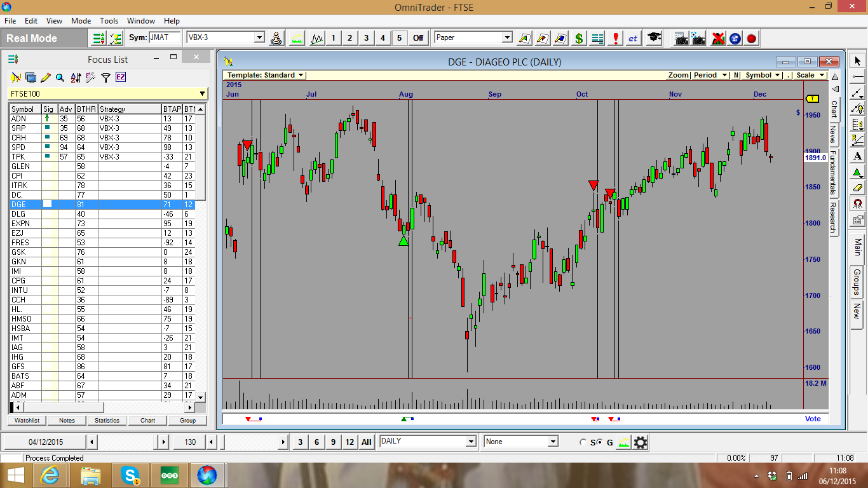Click the dollar sign toolbar icon
This screenshot has height=488, width=868.
click(579, 38)
